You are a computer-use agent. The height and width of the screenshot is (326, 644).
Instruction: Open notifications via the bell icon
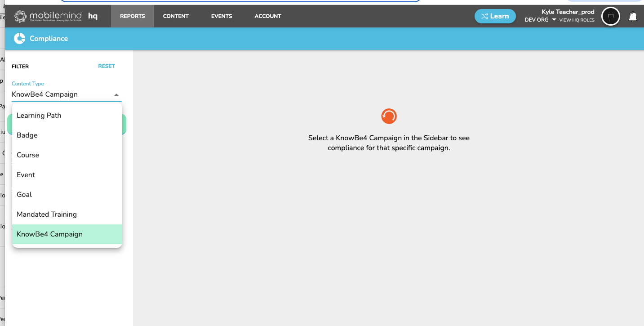point(633,16)
